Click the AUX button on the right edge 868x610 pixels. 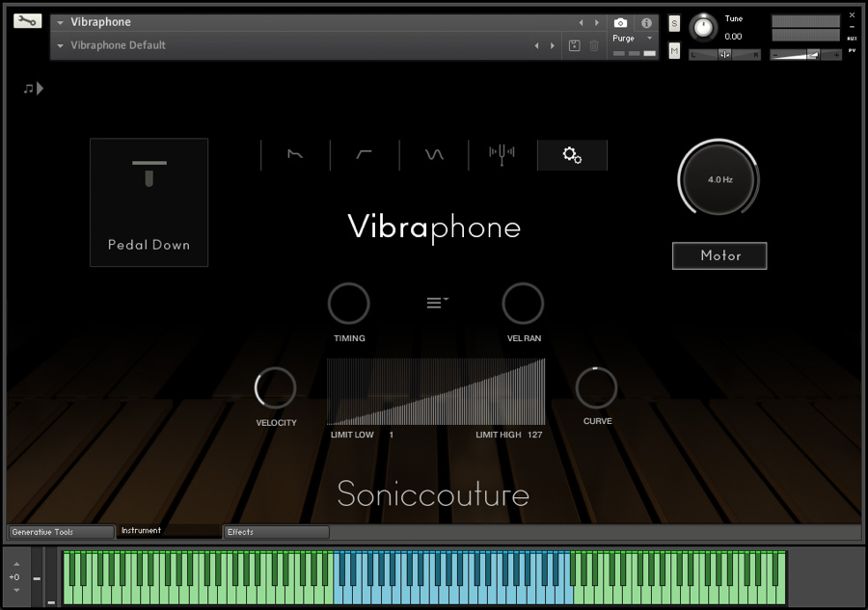coord(852,39)
